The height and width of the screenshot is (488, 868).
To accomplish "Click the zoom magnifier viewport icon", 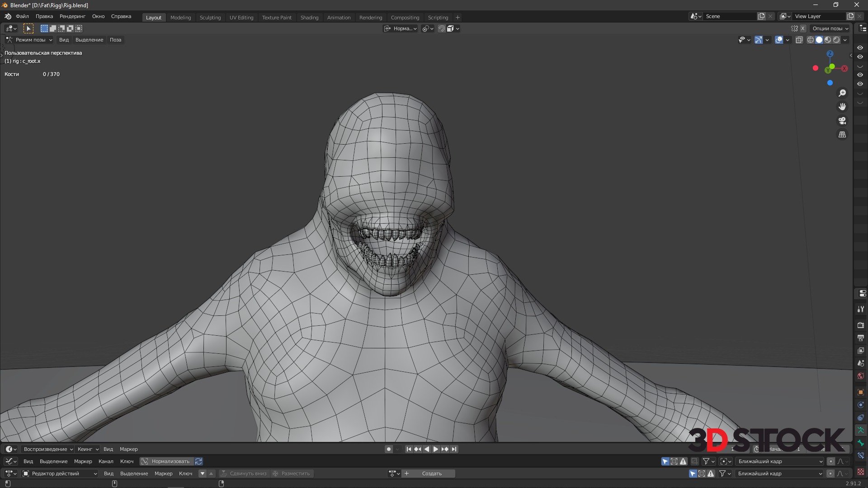I will point(842,93).
